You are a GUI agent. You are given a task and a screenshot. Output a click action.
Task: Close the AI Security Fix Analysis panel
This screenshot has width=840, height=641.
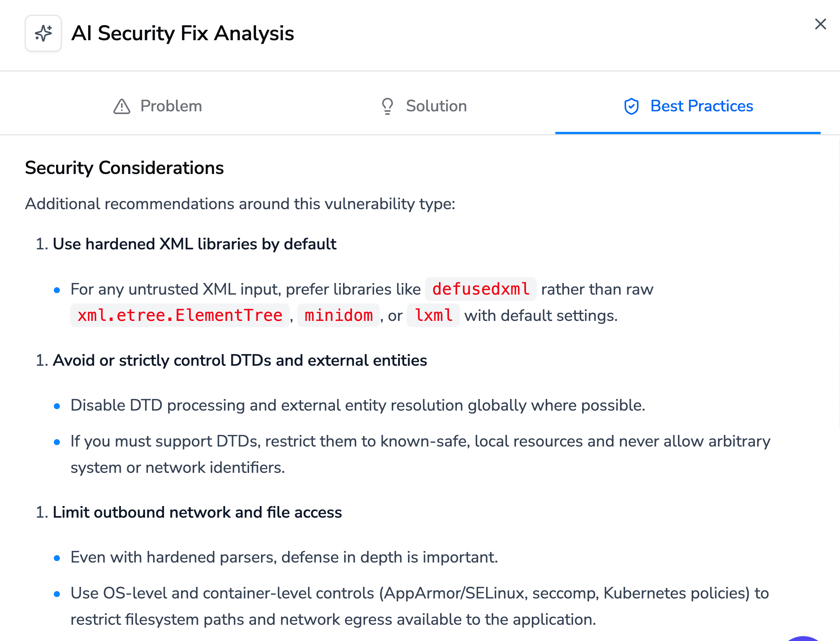click(x=820, y=24)
